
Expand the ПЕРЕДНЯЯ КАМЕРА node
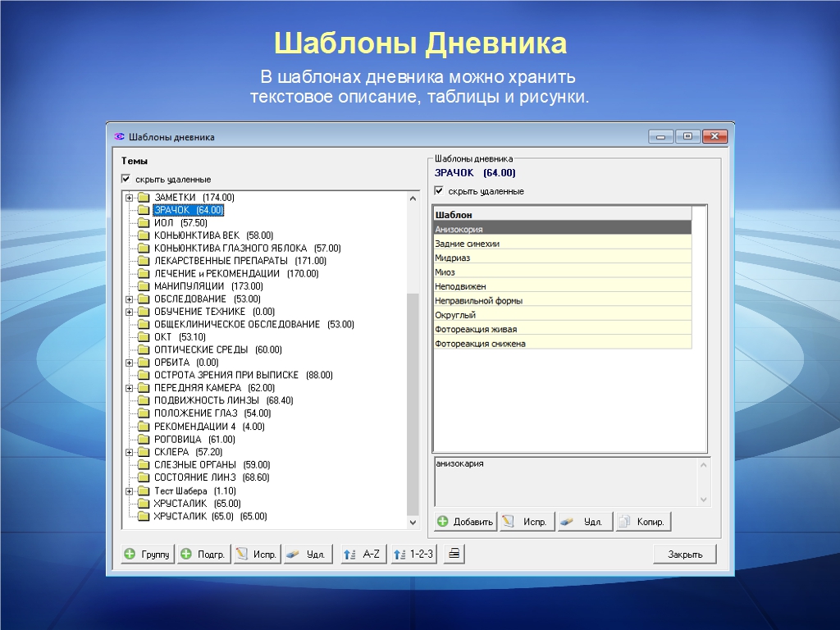[129, 388]
